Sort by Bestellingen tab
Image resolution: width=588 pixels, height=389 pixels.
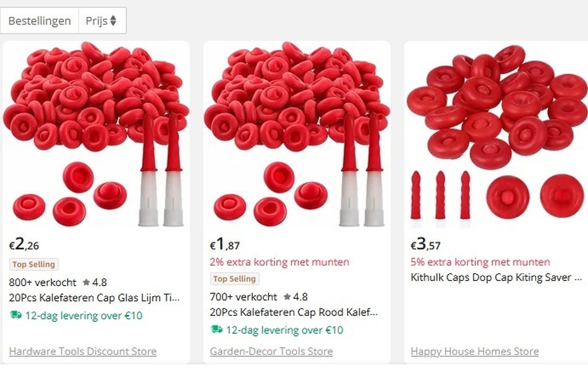[x=39, y=21]
